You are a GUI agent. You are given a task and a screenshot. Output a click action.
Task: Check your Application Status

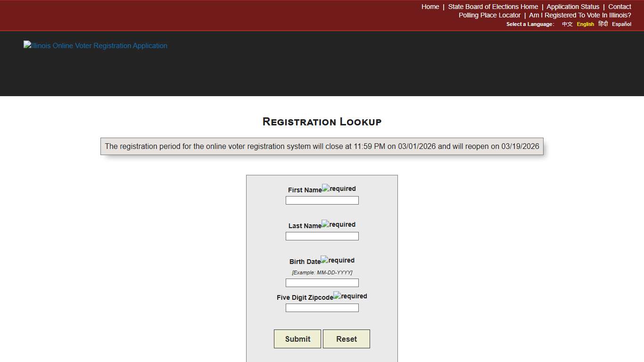click(x=572, y=7)
